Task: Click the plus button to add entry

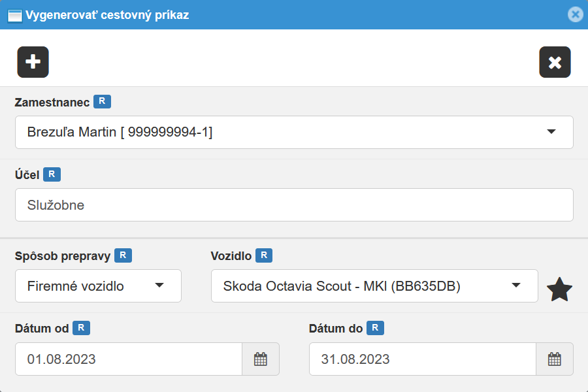Action: (33, 62)
